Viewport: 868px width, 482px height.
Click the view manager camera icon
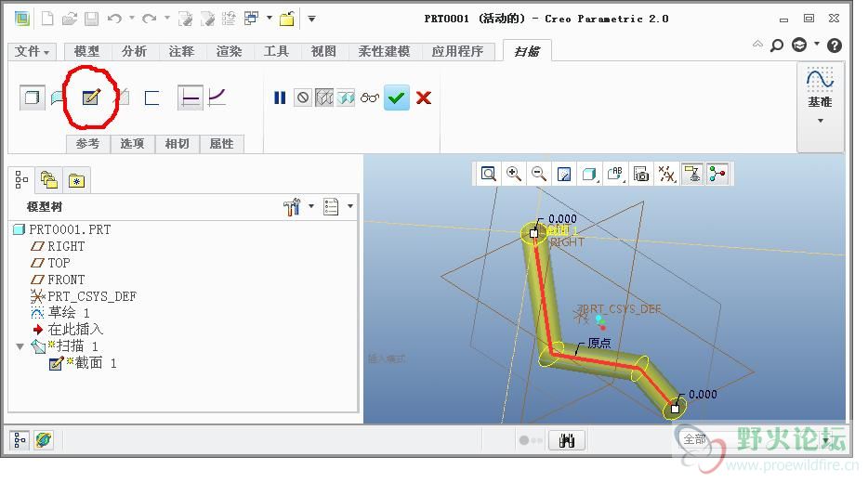pyautogui.click(x=641, y=174)
